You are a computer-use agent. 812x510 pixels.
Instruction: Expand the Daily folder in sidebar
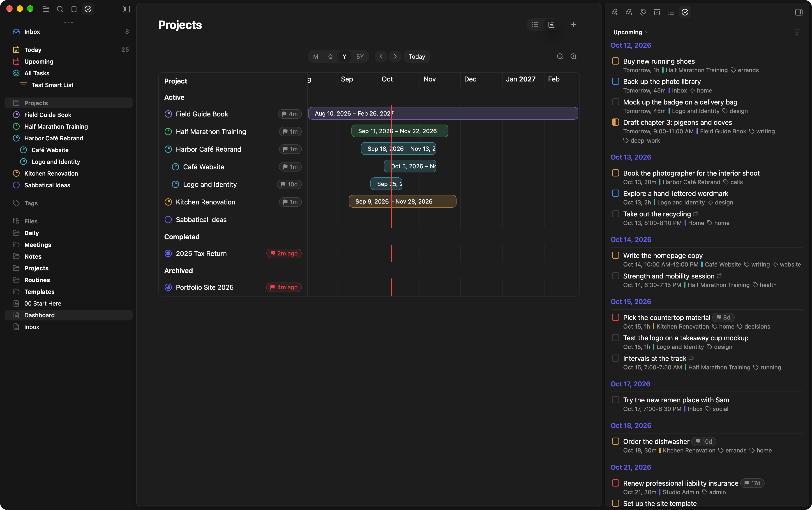(x=16, y=233)
